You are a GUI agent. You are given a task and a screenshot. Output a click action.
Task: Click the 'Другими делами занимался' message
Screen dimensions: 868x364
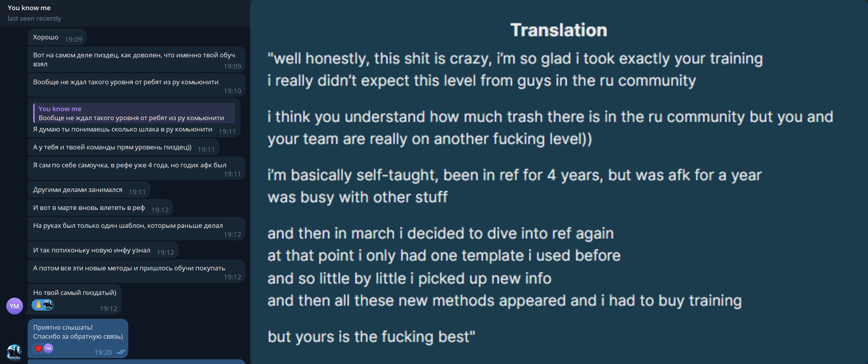(x=78, y=190)
